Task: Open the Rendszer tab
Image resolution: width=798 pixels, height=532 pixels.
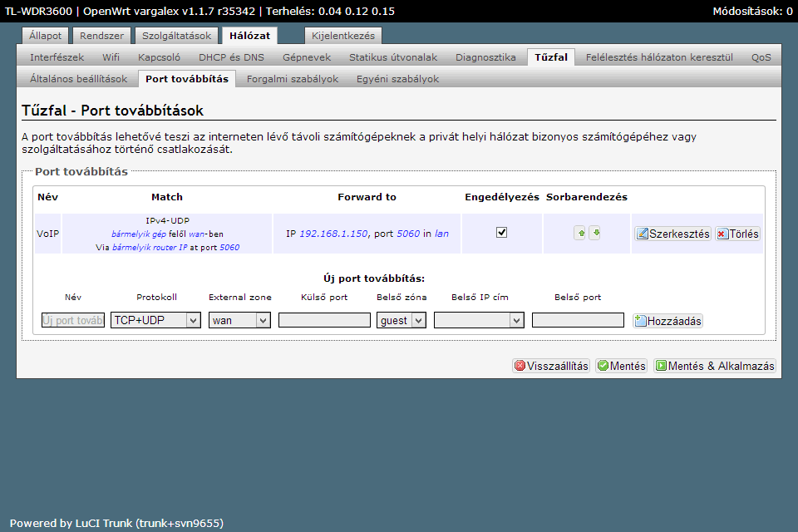Action: (101, 36)
